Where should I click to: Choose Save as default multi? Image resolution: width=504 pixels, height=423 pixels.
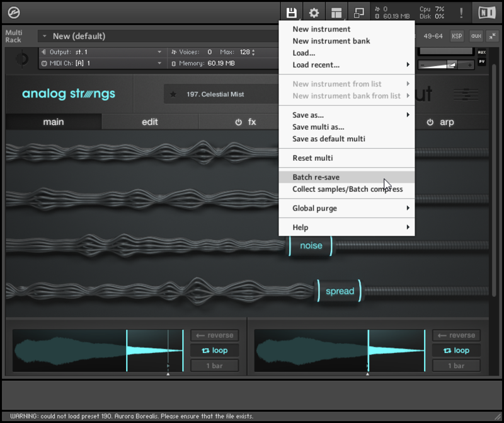347,139
